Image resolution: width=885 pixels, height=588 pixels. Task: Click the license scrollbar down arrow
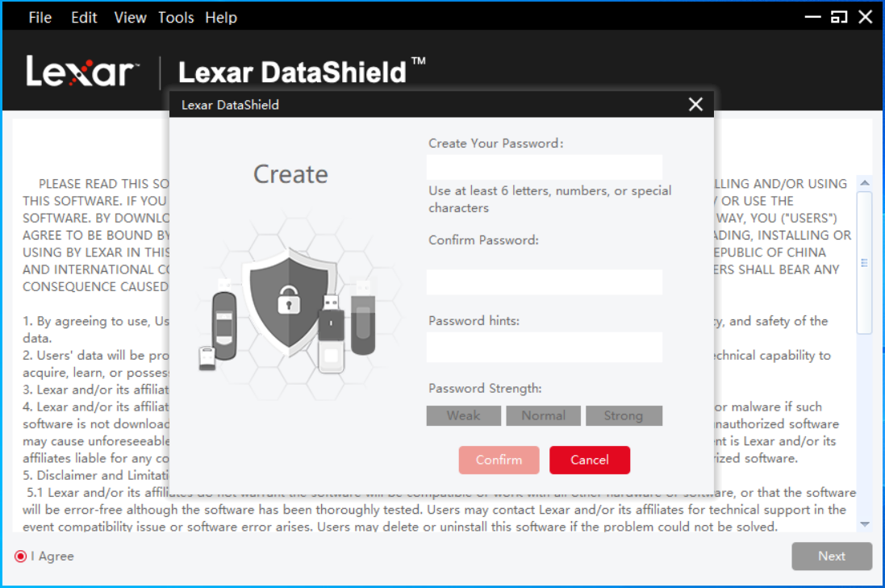865,524
